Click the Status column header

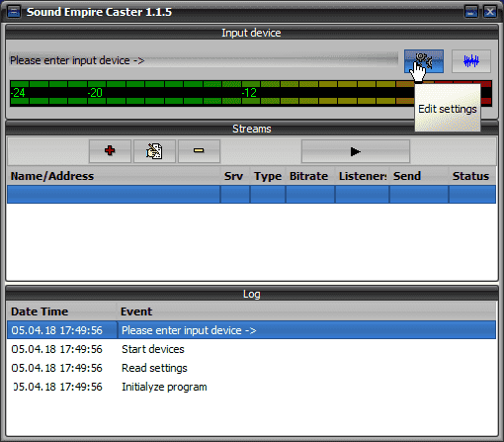pyautogui.click(x=472, y=176)
